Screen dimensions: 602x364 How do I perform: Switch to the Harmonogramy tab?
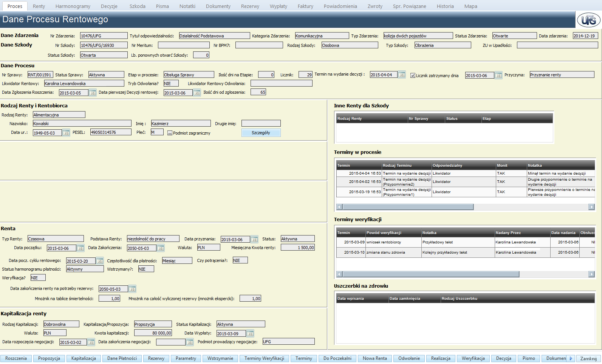pyautogui.click(x=73, y=6)
